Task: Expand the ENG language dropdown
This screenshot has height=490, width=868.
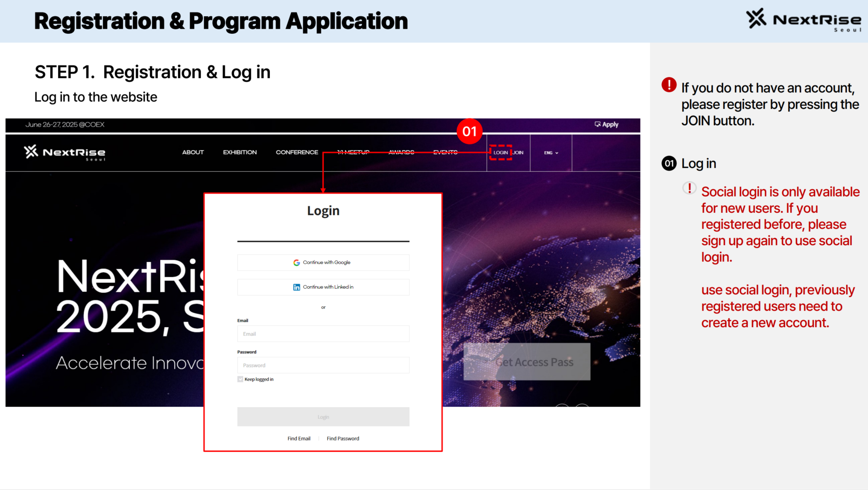Action: 551,153
